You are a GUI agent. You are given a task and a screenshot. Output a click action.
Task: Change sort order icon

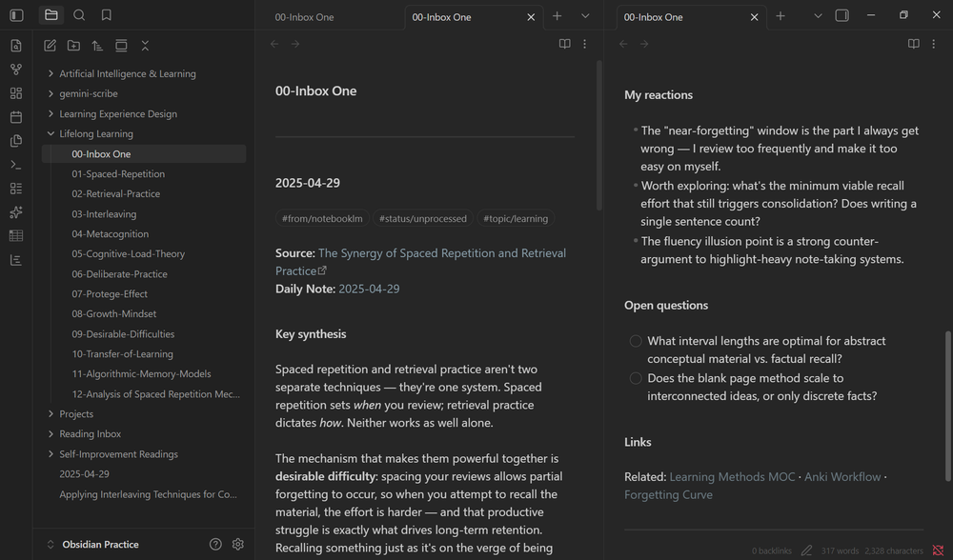(97, 46)
